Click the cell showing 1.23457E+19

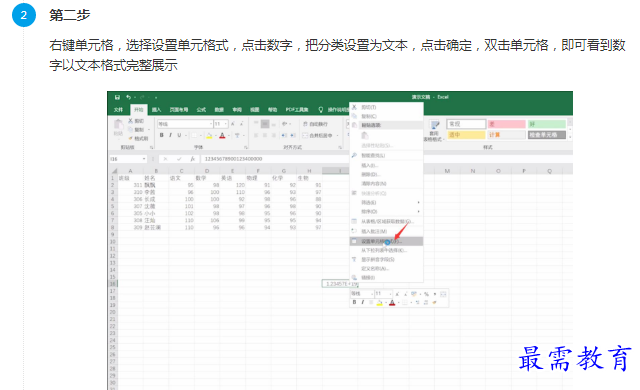tap(340, 284)
